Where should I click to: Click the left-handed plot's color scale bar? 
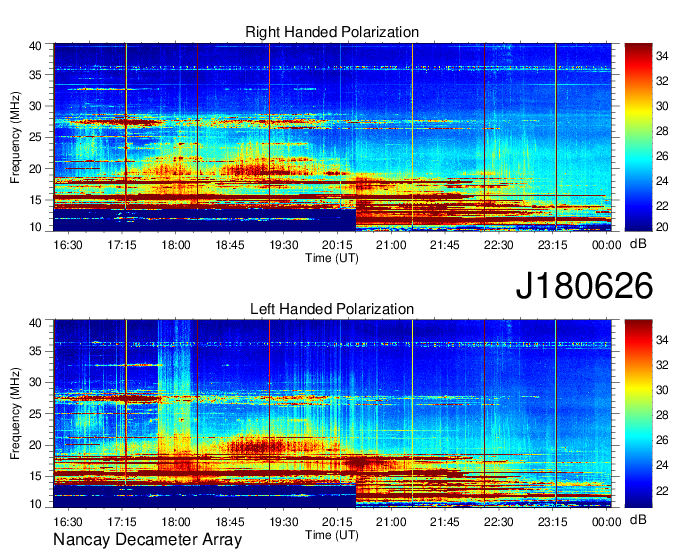click(x=638, y=414)
